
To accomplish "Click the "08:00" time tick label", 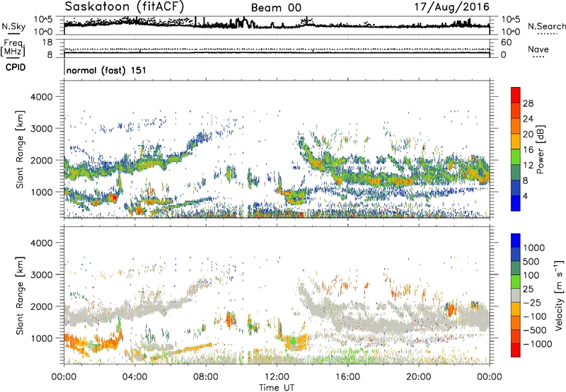I will [x=206, y=377].
